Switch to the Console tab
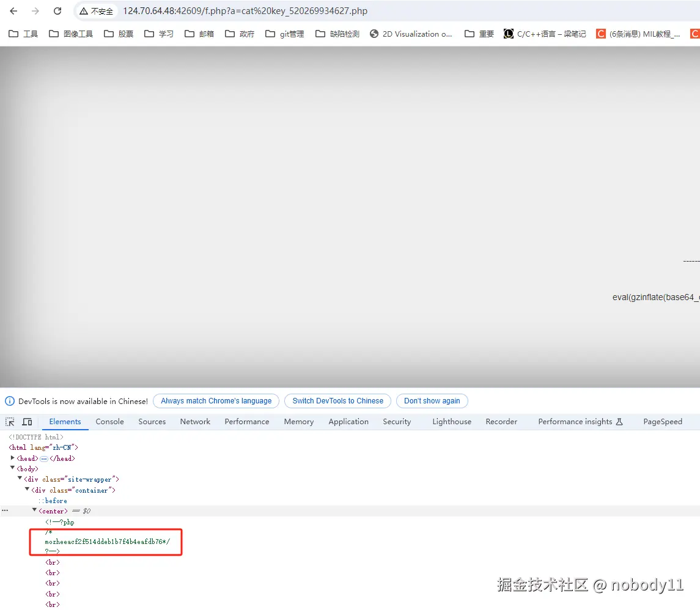 point(110,422)
